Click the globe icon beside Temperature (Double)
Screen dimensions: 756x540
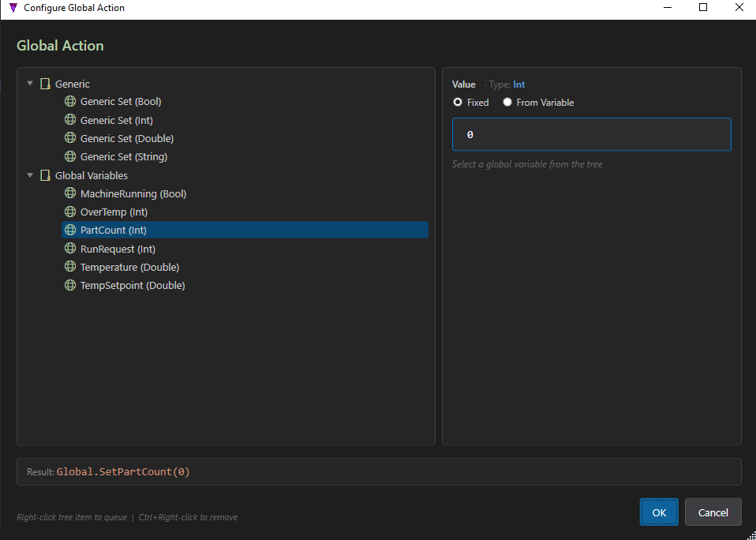(x=70, y=267)
